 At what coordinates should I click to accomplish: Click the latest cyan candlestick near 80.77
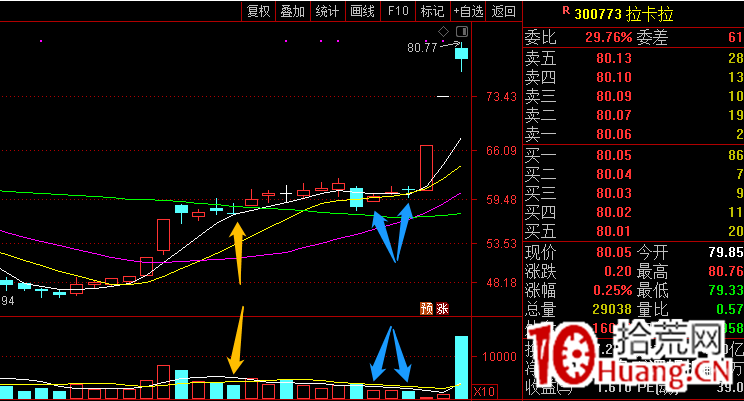(x=461, y=54)
